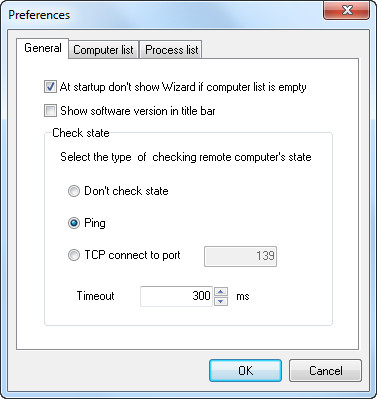Viewport: 377px width, 399px height.
Task: Click into the Timeout value field
Action: [x=176, y=296]
